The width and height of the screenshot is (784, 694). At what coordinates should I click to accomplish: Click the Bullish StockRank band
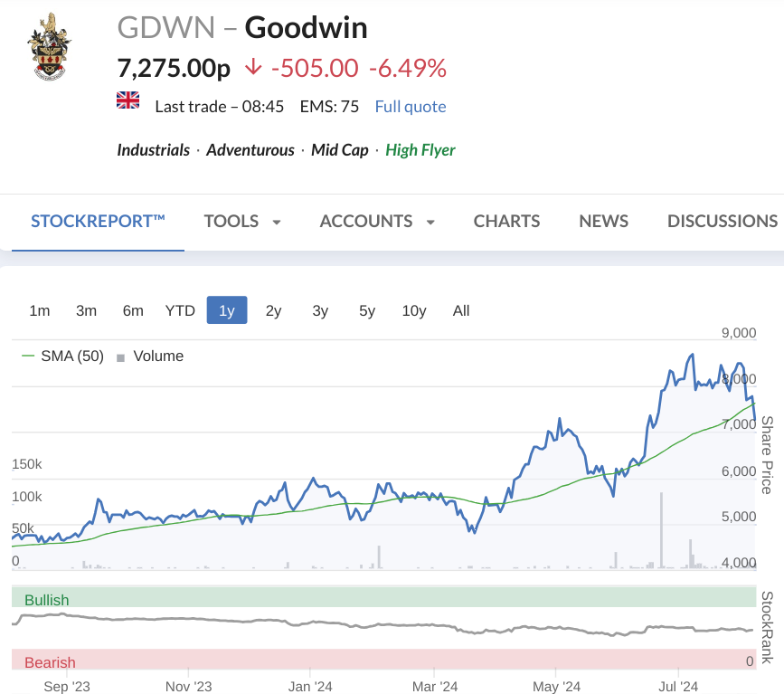pyautogui.click(x=383, y=597)
